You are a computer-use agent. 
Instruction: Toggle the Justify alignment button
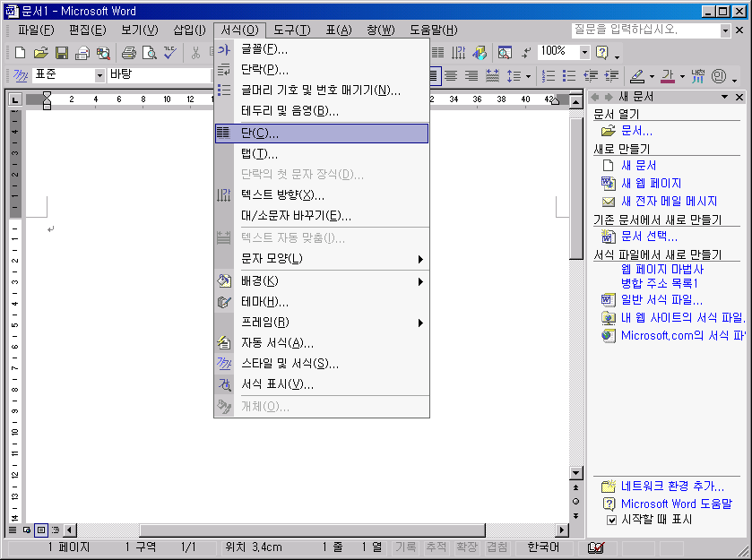pos(434,76)
